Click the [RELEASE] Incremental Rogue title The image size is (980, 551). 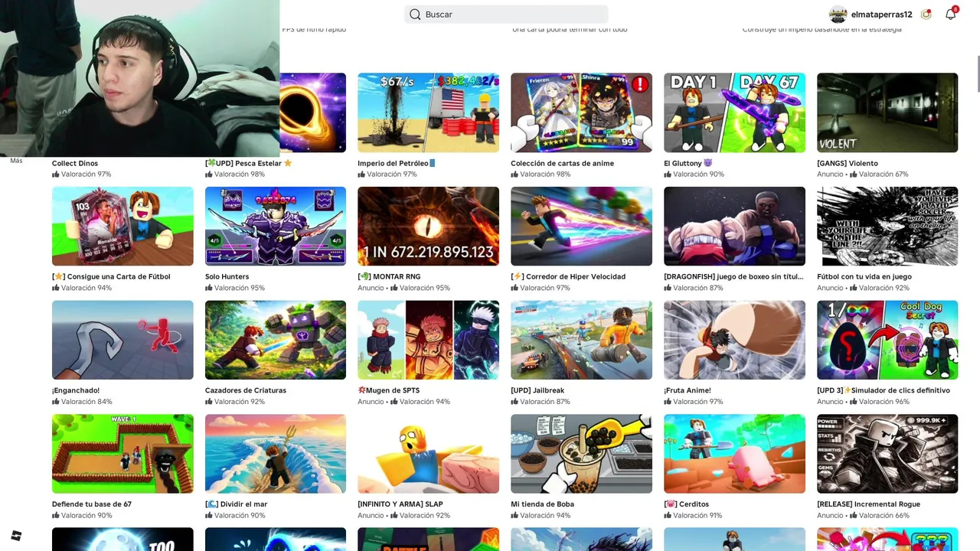pyautogui.click(x=868, y=504)
